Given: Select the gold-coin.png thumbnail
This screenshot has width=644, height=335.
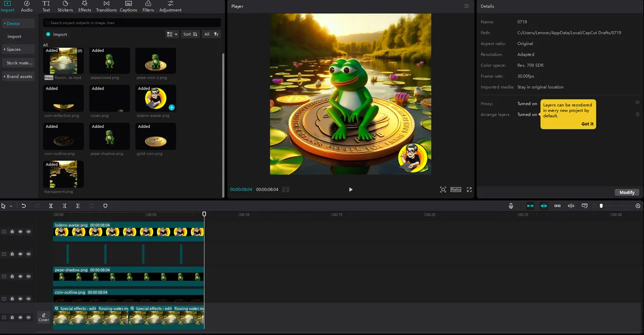Looking at the screenshot, I should click(156, 137).
